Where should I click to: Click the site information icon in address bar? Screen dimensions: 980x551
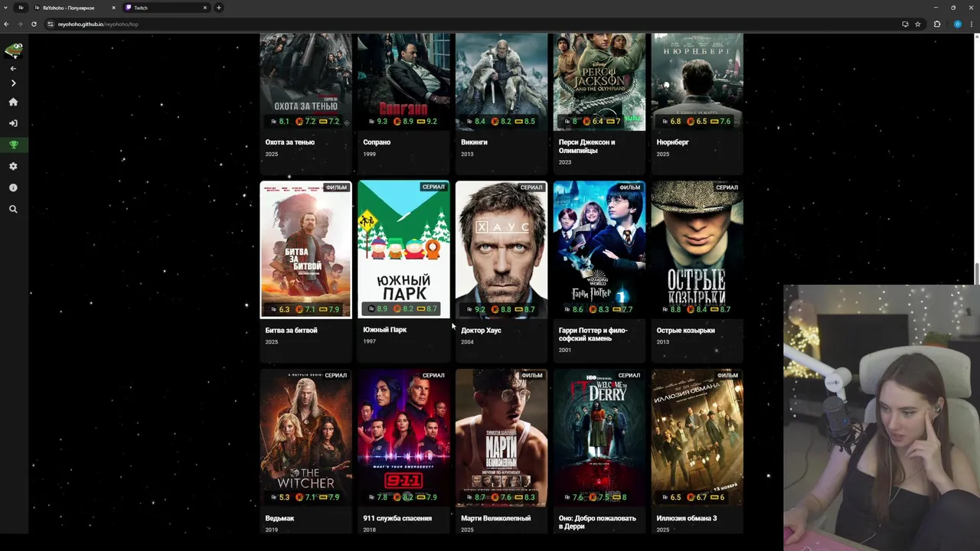[x=51, y=24]
